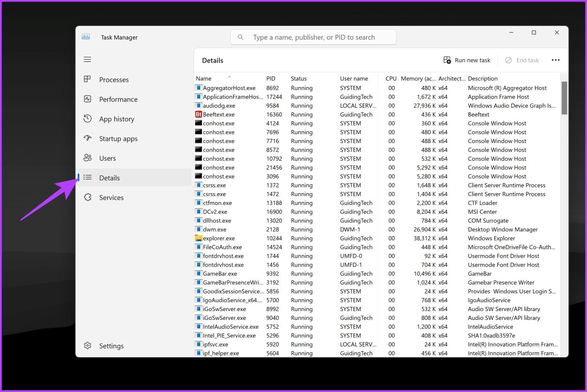
Task: Open App history via the clock icon
Action: tap(88, 119)
